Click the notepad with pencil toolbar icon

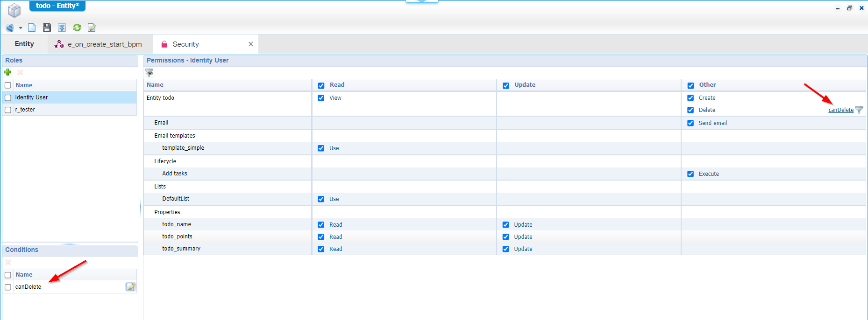(92, 28)
